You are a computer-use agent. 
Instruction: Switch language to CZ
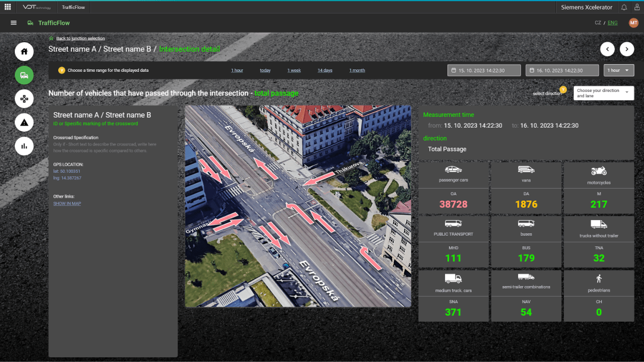[598, 23]
